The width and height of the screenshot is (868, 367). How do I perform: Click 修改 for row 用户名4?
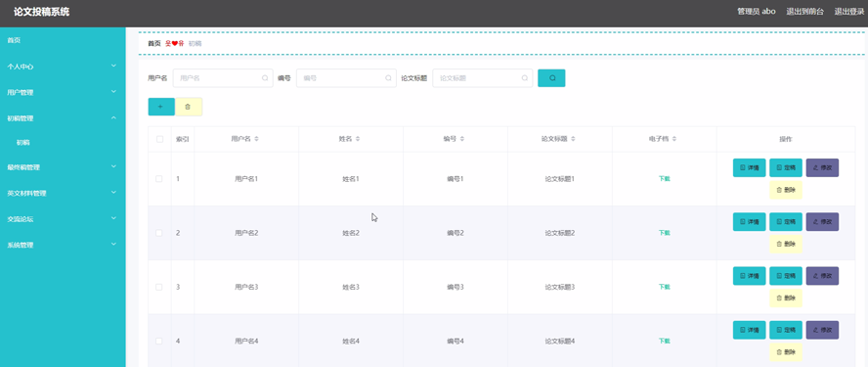[822, 330]
